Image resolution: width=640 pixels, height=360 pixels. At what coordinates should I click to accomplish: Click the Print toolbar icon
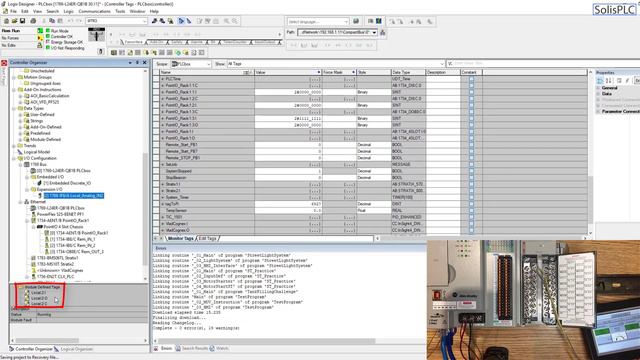tap(33, 21)
